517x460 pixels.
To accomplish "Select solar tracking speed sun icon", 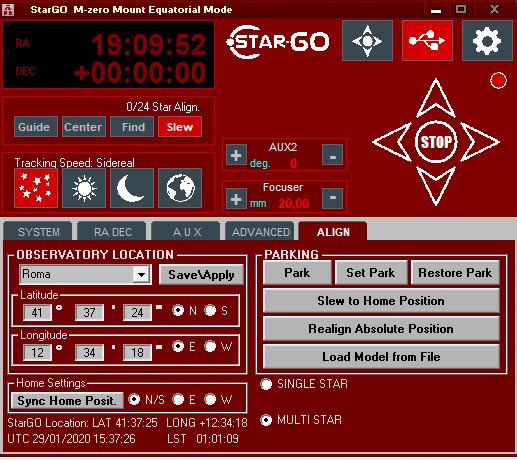I will click(x=84, y=188).
